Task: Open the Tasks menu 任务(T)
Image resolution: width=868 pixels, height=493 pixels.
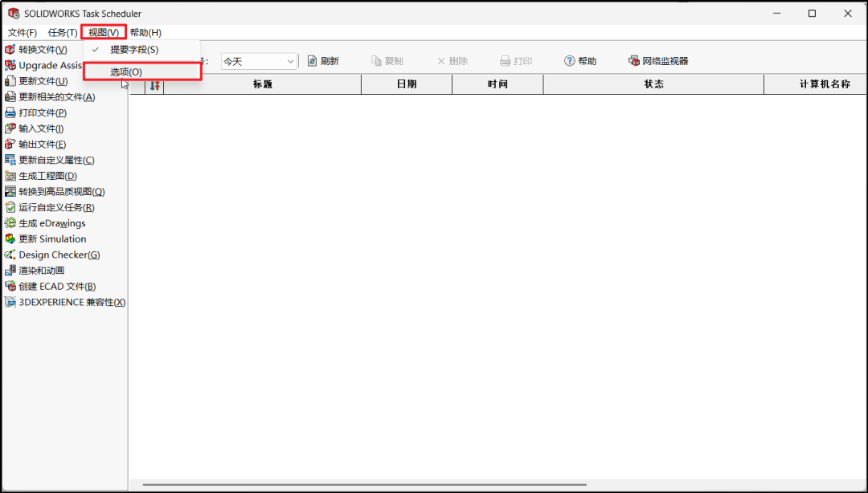Action: point(63,33)
